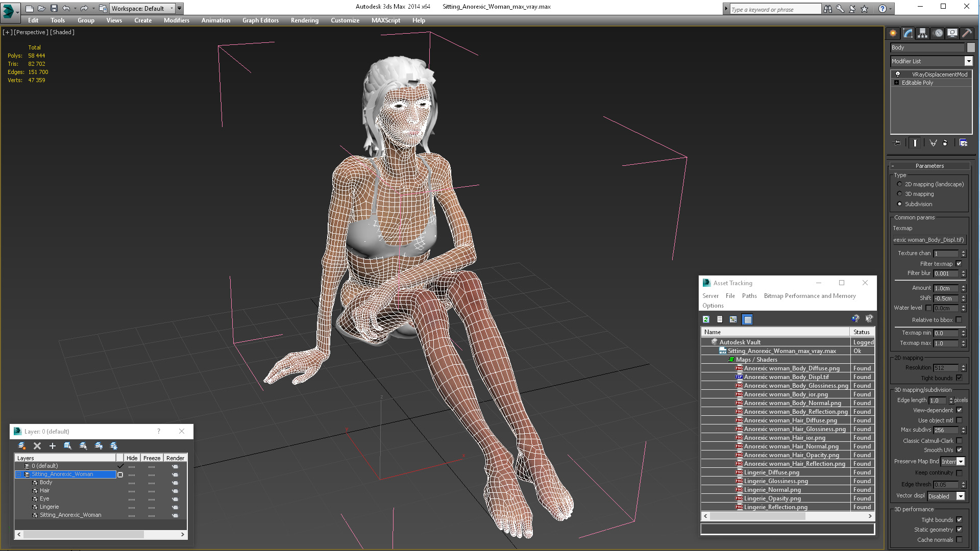
Task: Click the Save File icon in title bar
Action: pos(54,8)
